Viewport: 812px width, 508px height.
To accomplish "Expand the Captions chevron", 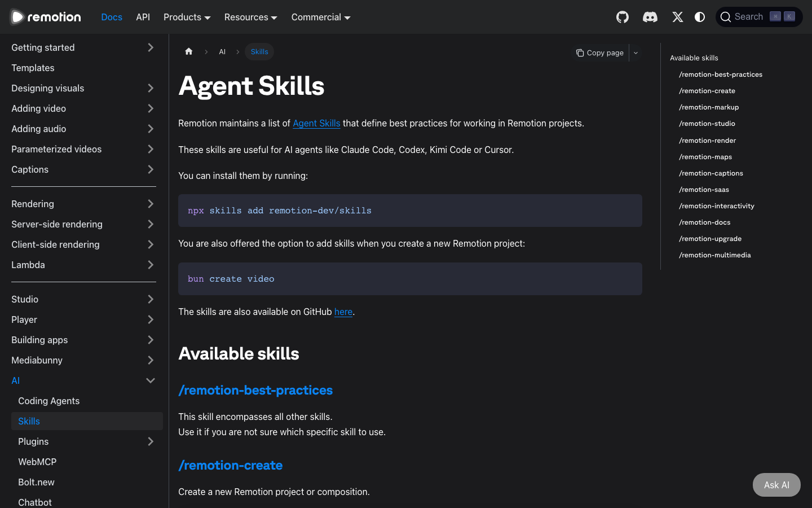I will [151, 169].
